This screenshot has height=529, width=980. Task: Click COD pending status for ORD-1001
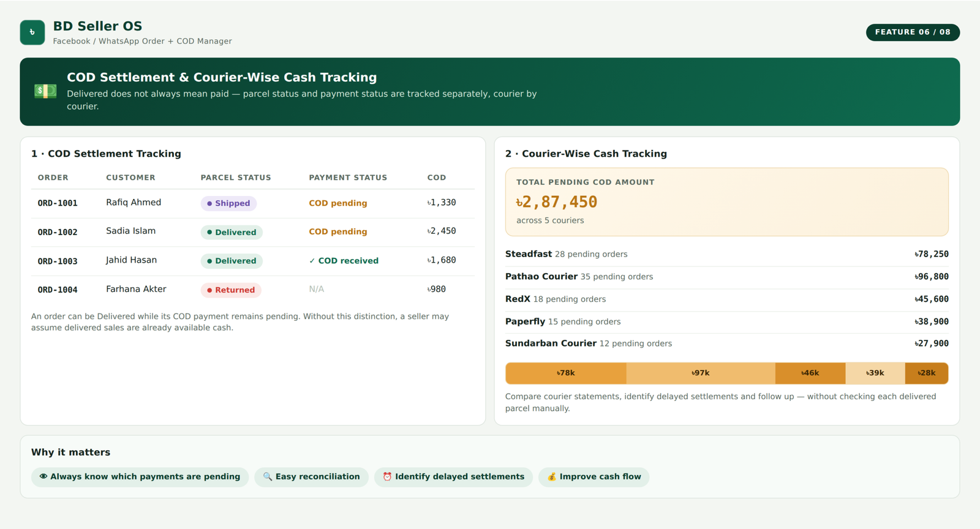(x=338, y=203)
